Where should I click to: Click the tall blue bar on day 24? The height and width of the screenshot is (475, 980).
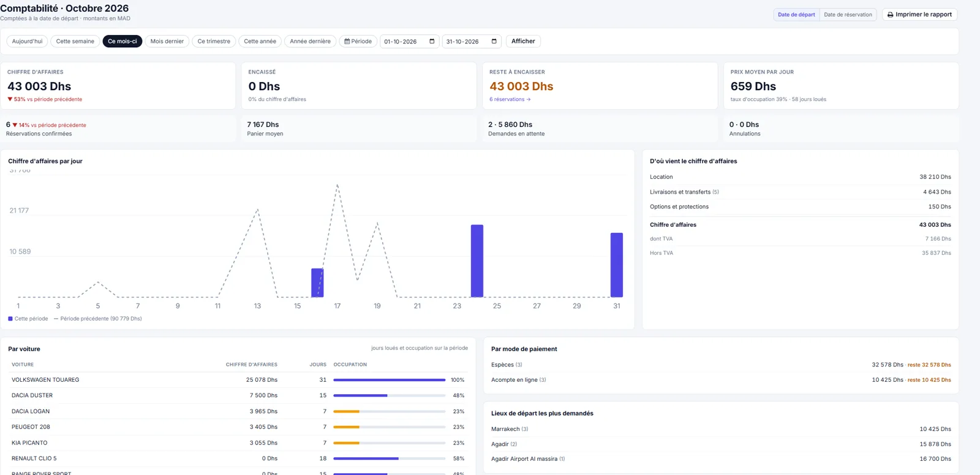[x=477, y=261]
